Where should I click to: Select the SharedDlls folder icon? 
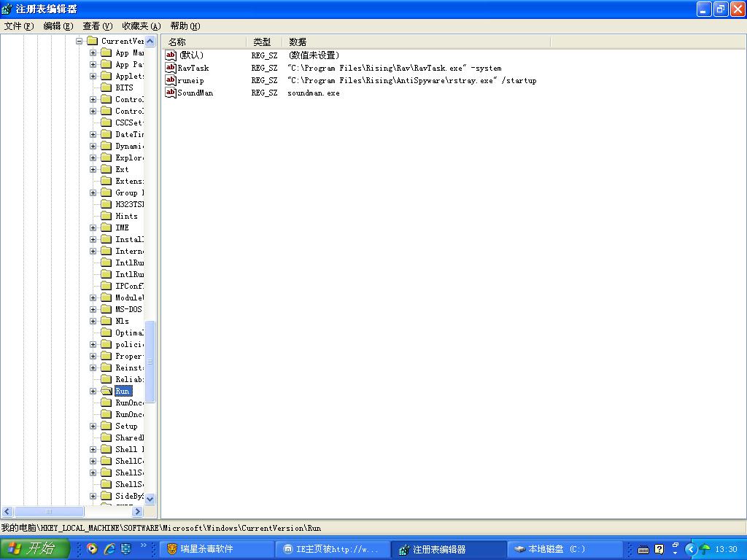107,437
